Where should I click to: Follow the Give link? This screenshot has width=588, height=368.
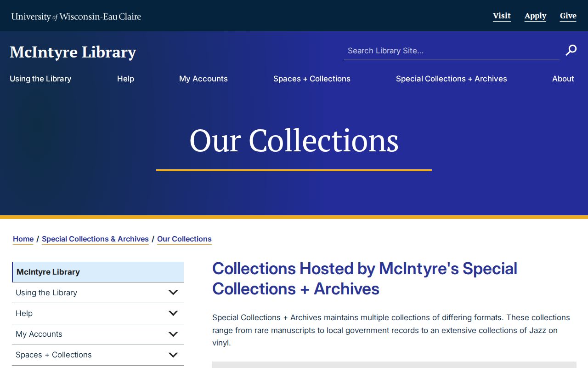[568, 16]
